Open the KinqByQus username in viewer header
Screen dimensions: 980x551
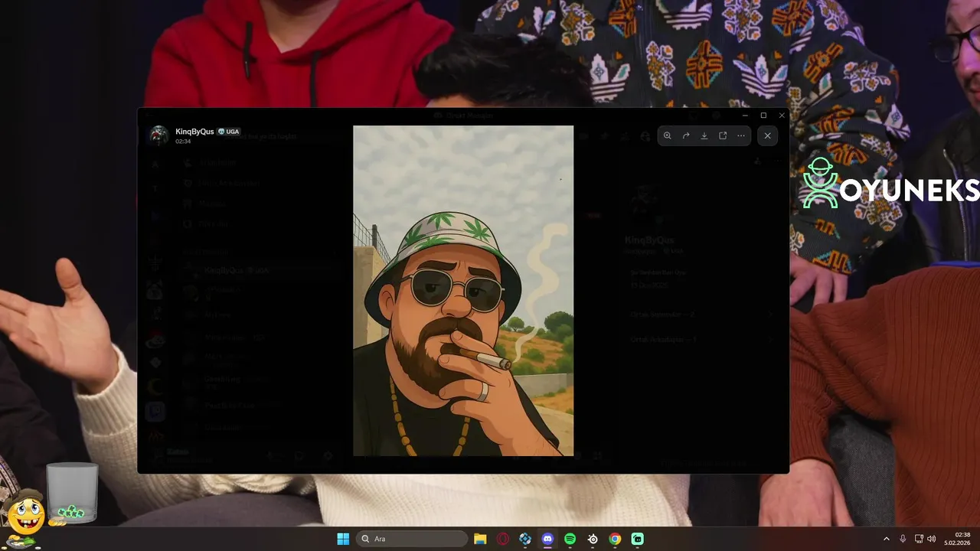(x=194, y=132)
